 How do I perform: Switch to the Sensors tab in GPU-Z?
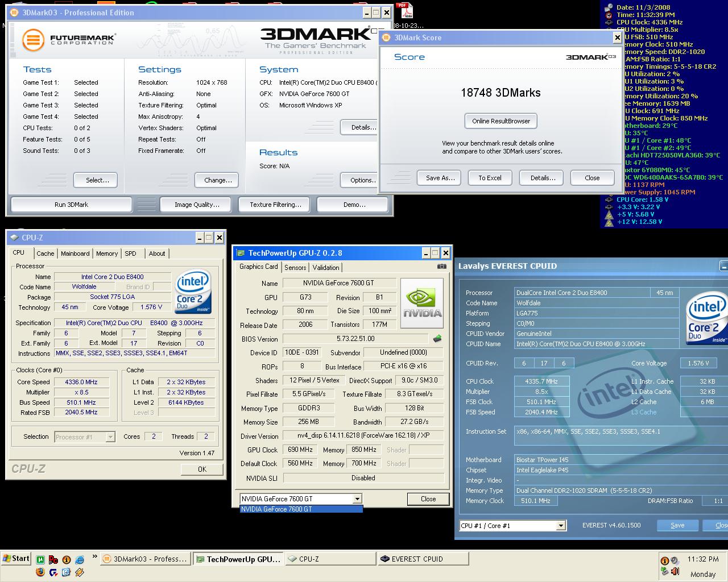point(295,267)
